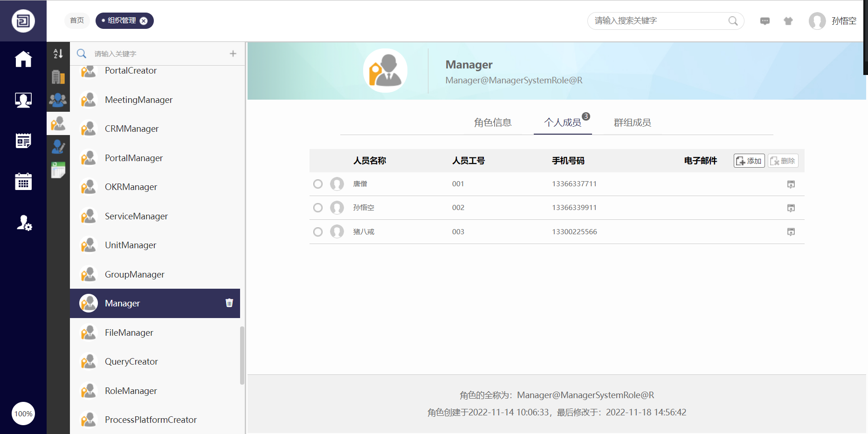Switch to the 角色信息 tab
Image resolution: width=868 pixels, height=434 pixels.
[x=493, y=122]
